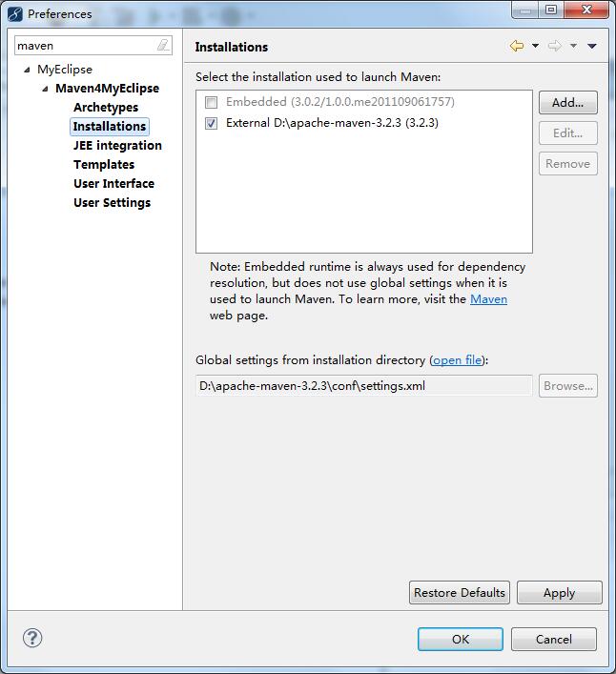Click Restore Defaults button
The image size is (616, 674).
pyautogui.click(x=460, y=592)
